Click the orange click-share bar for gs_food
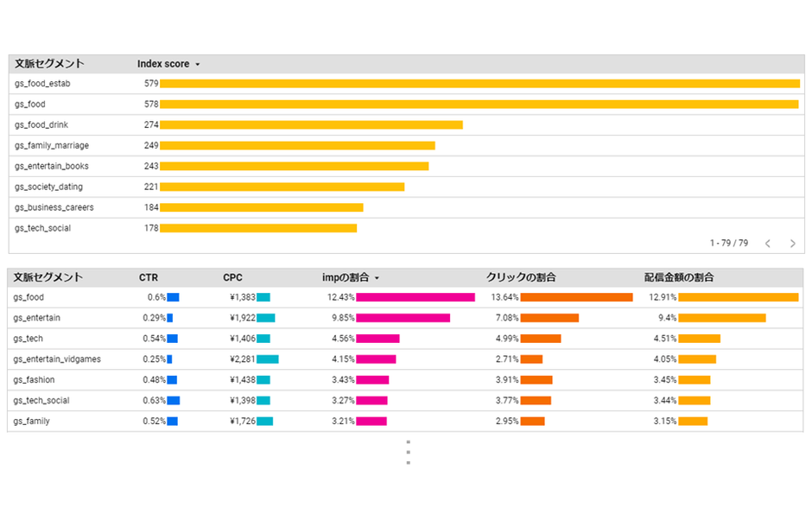Screen dimensions: 812x508 [576, 297]
